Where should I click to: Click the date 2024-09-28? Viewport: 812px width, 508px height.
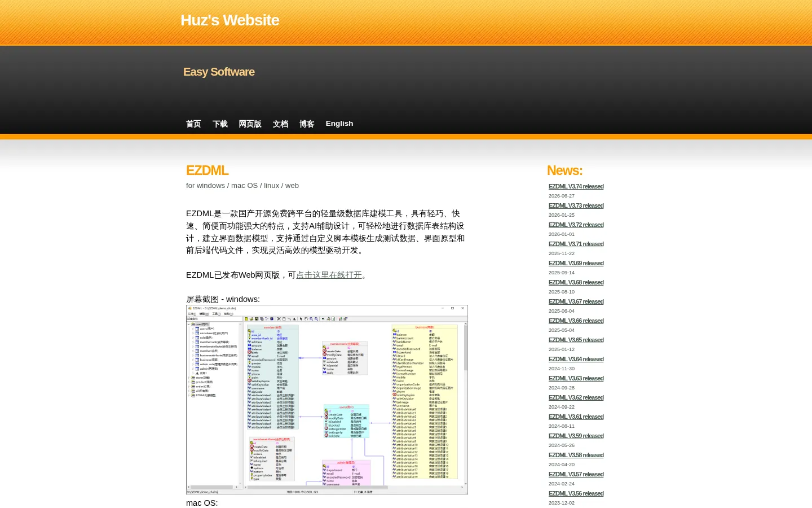tap(562, 388)
